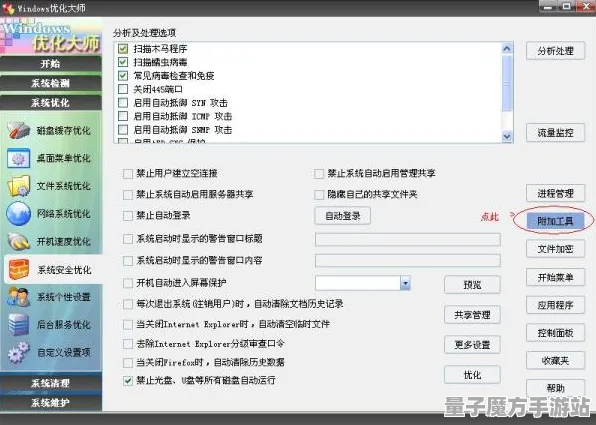Click the 收藏夹 button
The height and width of the screenshot is (425, 596).
[555, 360]
